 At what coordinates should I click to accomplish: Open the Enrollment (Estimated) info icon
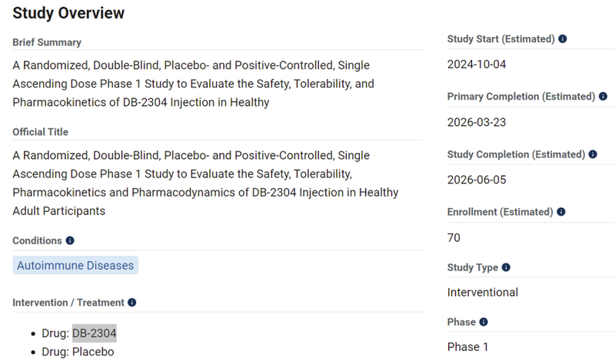(x=562, y=212)
